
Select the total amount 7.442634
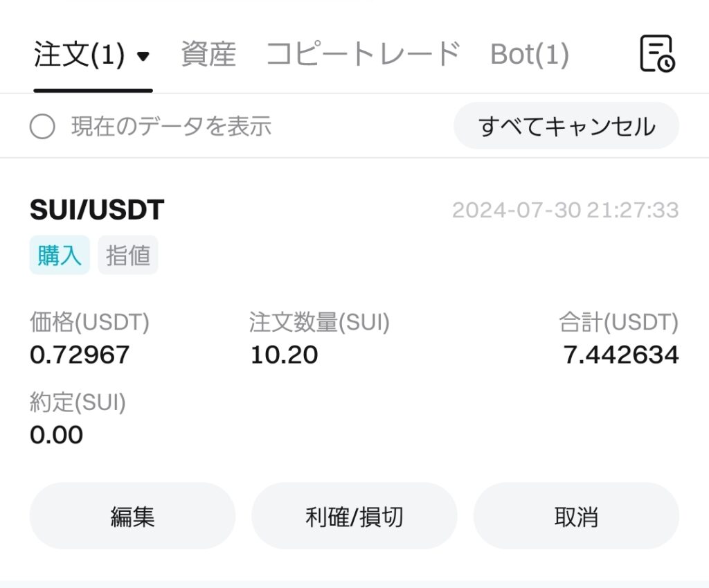(620, 355)
